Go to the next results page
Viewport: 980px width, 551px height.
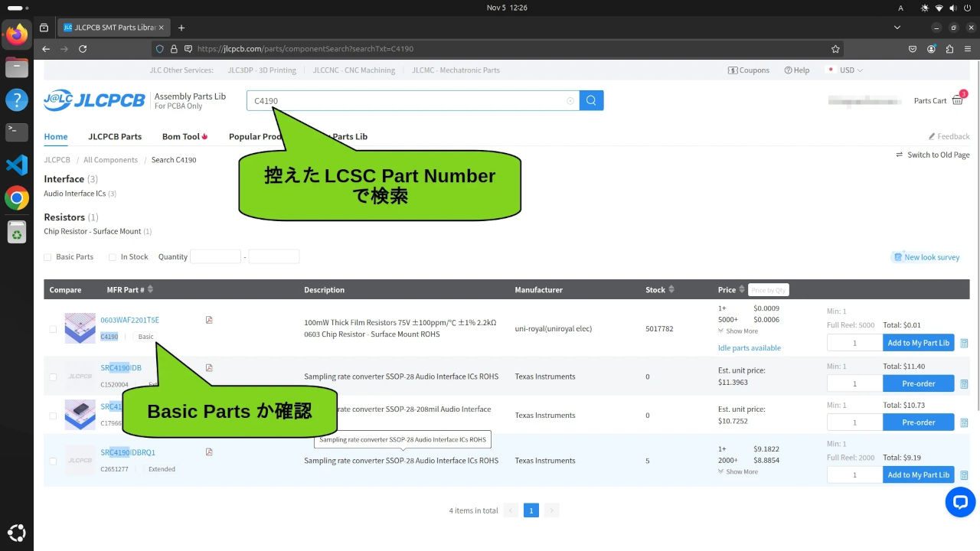coord(552,510)
